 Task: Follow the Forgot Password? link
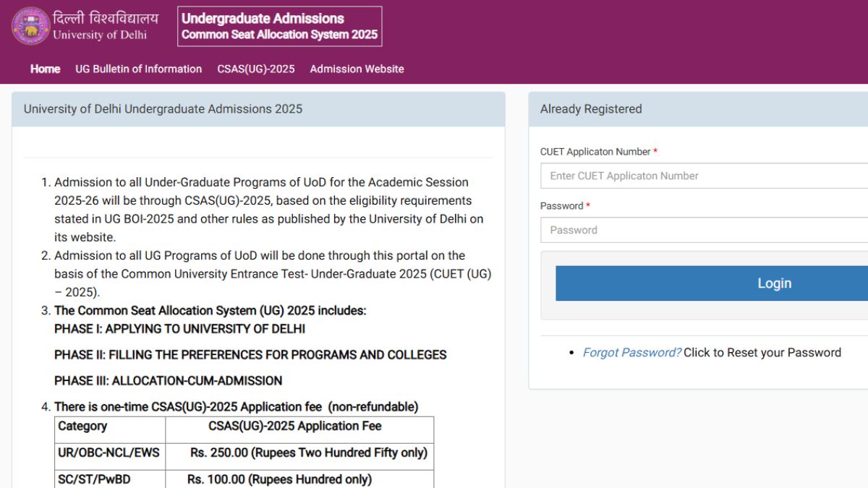pos(631,353)
